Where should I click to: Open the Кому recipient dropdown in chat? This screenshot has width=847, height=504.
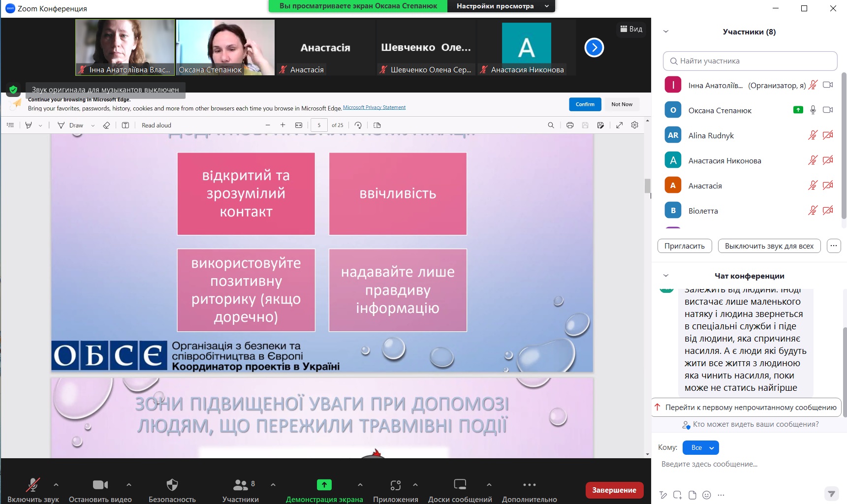tap(701, 447)
